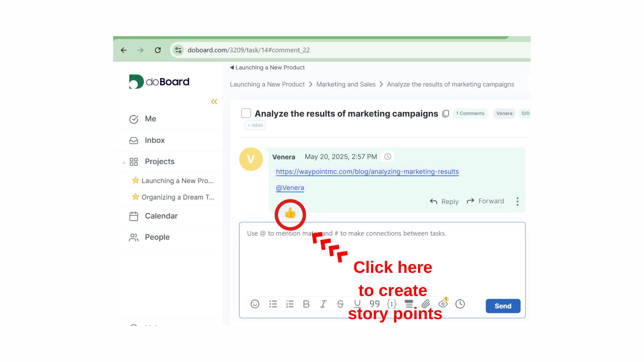The width and height of the screenshot is (644, 362).
Task: Apply bold formatting
Action: coord(306,304)
